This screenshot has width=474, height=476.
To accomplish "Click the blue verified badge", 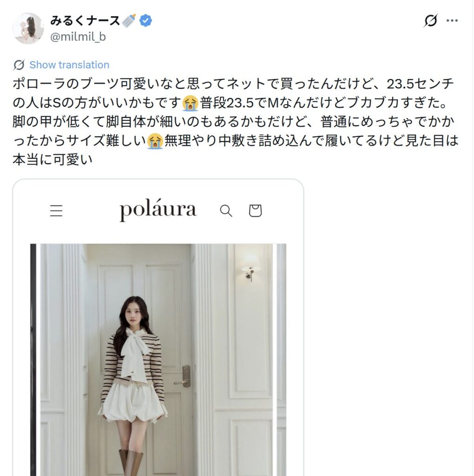I will click(145, 20).
